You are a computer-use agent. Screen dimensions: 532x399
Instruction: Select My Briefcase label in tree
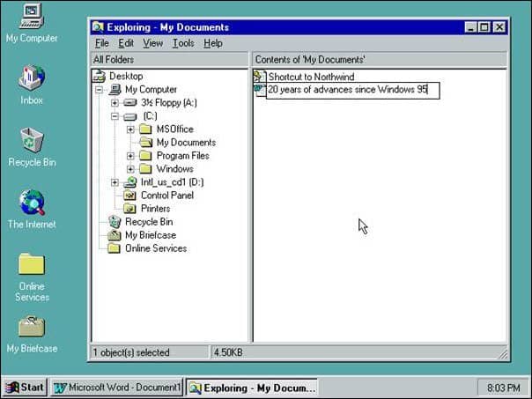tap(151, 235)
